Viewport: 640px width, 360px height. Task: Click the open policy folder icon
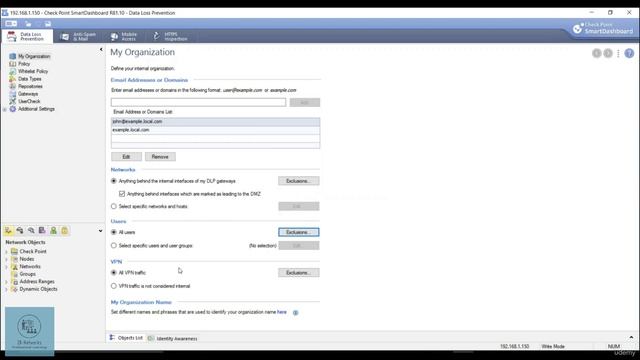(x=28, y=24)
